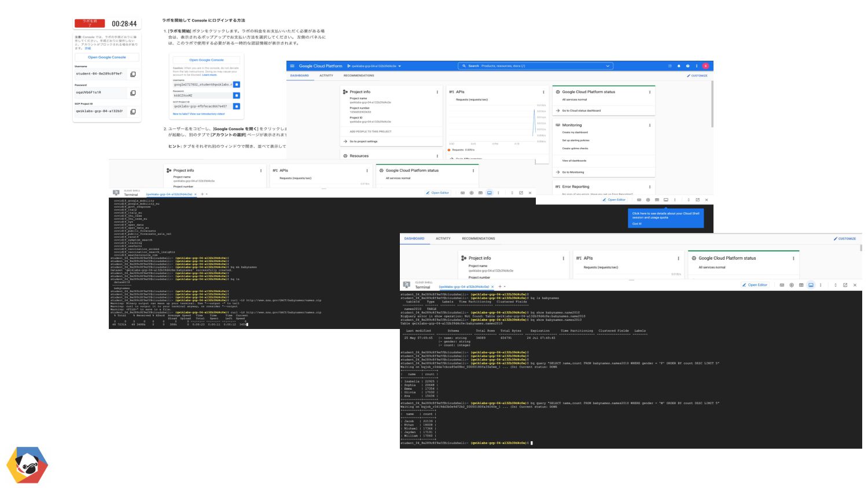Click Open Editor in left terminal screenshot
868x488 pixels.
(x=437, y=193)
